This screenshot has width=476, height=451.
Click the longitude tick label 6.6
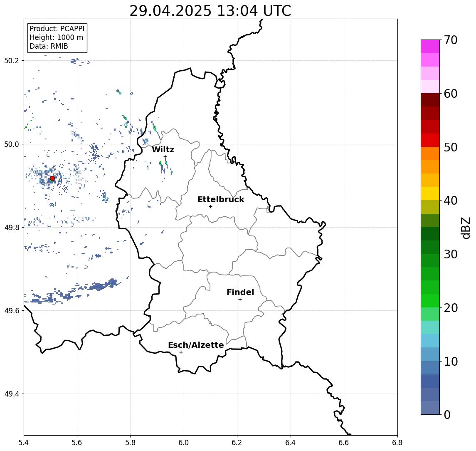(x=344, y=443)
